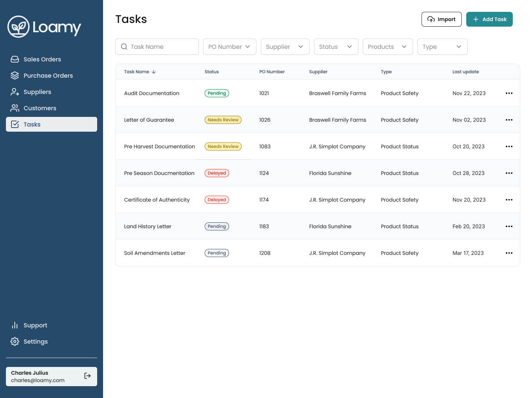Click the PO Number column header

[272, 72]
